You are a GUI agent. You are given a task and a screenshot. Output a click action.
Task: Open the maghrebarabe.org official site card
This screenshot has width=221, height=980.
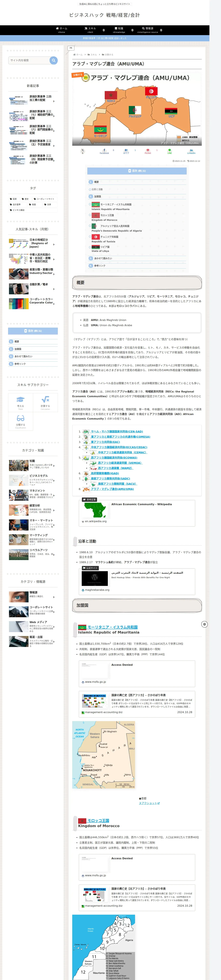point(137,581)
